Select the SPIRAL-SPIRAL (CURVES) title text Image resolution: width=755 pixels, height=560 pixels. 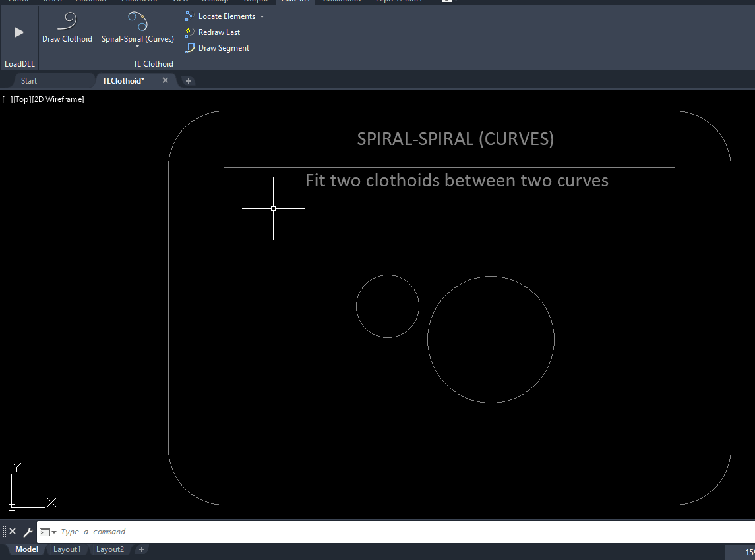(x=456, y=139)
